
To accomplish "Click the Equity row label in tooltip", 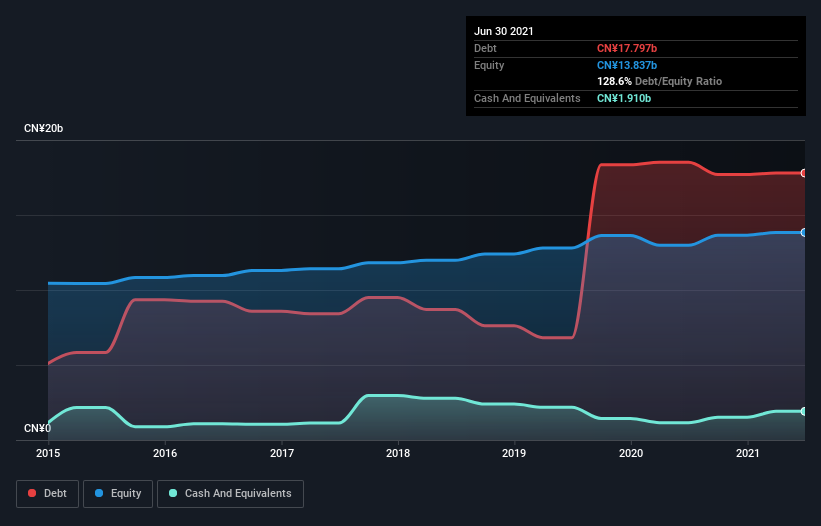I will (x=489, y=65).
